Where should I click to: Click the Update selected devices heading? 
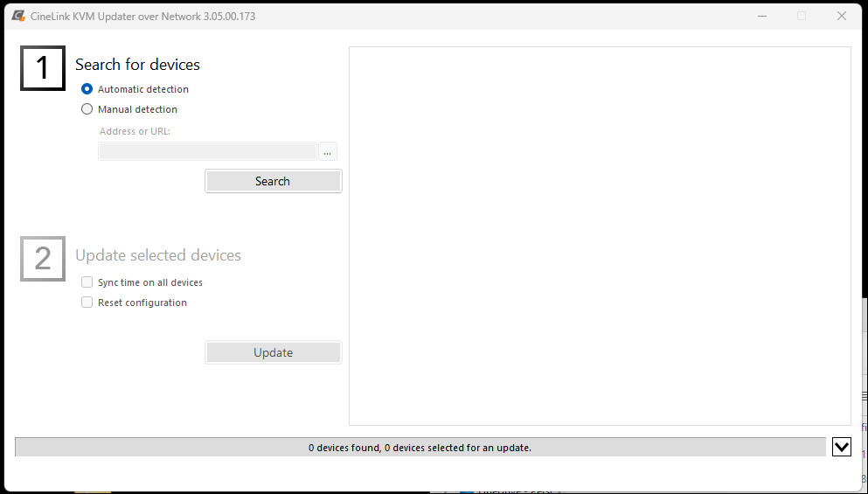[x=158, y=255]
